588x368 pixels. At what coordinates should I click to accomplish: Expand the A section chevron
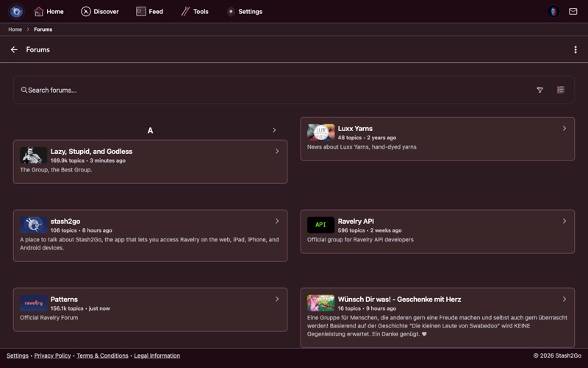coord(274,130)
